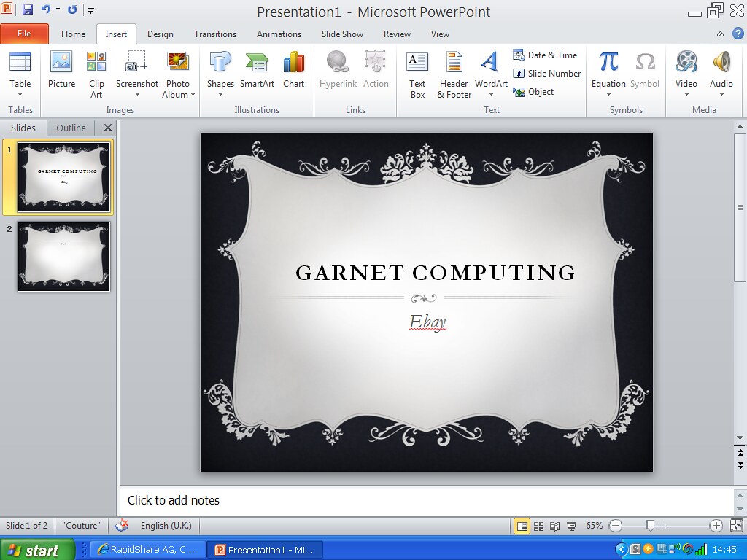The width and height of the screenshot is (747, 560).
Task: Save the presentation from Quick Access Toolbar
Action: click(x=28, y=9)
